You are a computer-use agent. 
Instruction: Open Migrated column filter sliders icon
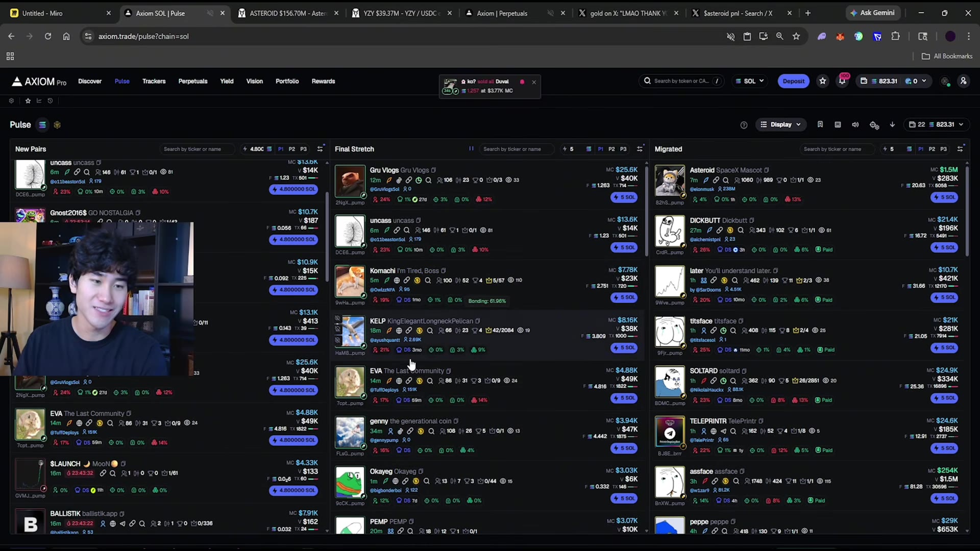(x=960, y=149)
